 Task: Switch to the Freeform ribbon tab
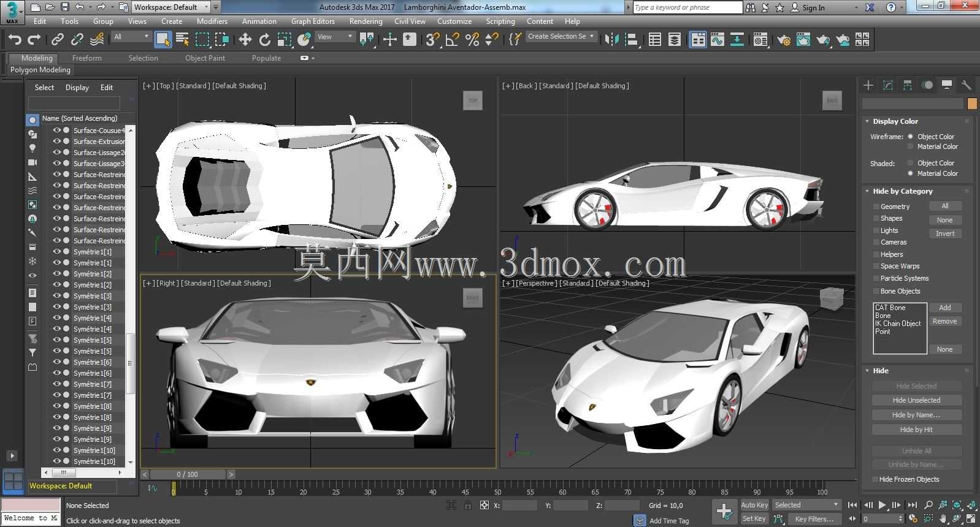click(87, 58)
